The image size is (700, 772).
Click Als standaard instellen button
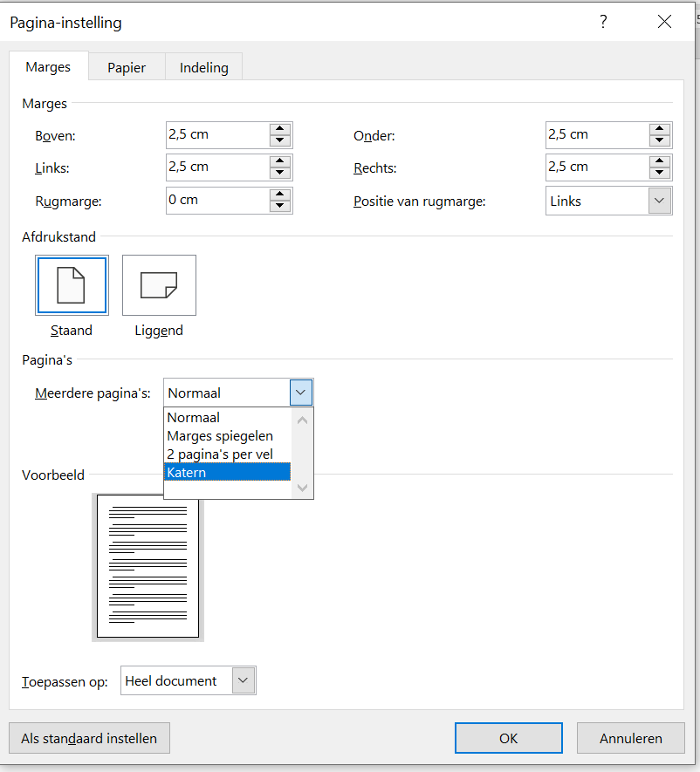pos(89,739)
